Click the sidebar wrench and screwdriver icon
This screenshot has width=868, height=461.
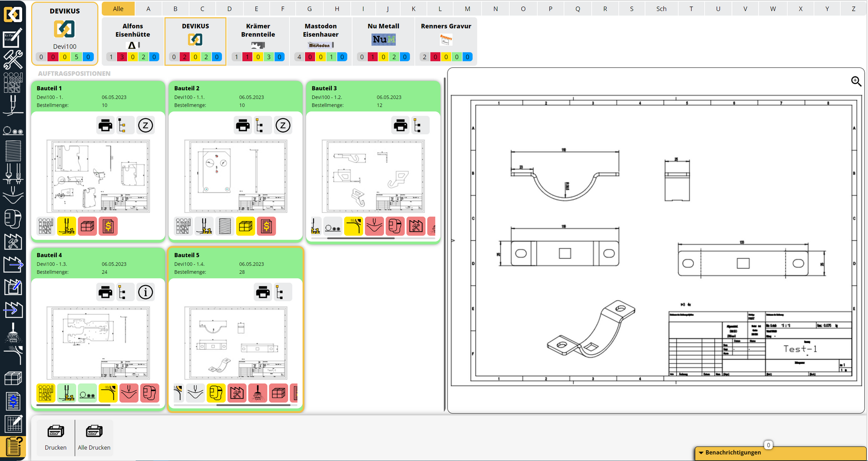click(13, 60)
